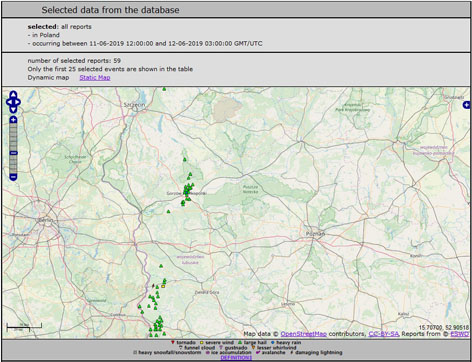Click the 'gustnado' legend entry
The width and height of the screenshot is (472, 362).
pos(233,347)
